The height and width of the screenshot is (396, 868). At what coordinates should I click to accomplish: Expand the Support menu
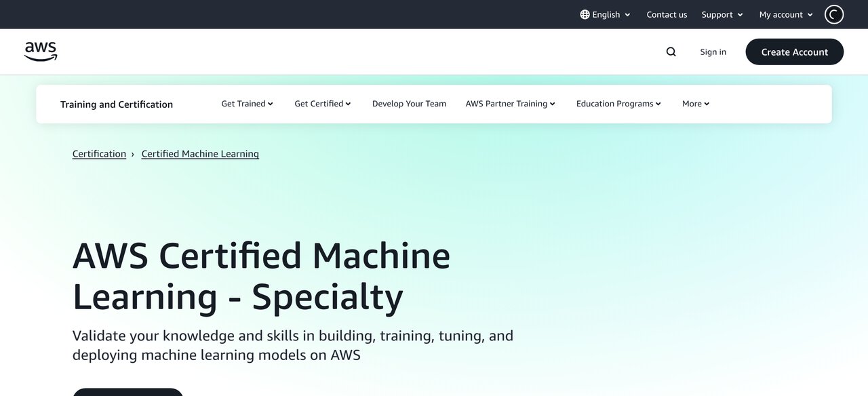(722, 14)
